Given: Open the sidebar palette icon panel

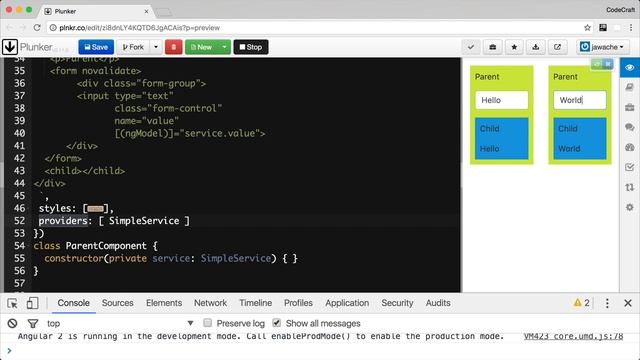Looking at the screenshot, I should pyautogui.click(x=629, y=147).
